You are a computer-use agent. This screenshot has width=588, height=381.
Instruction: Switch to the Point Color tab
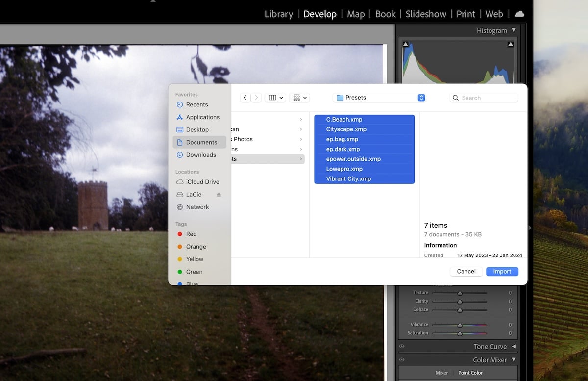[470, 373]
